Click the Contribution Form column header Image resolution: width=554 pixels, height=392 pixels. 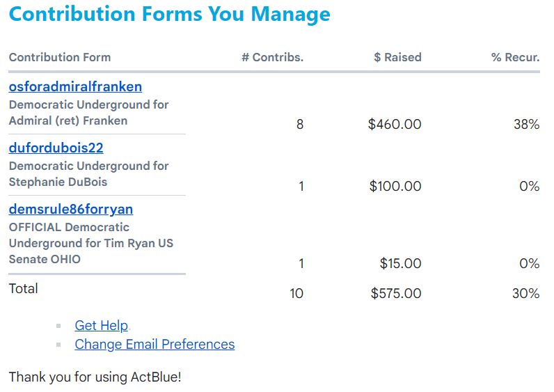(x=60, y=57)
